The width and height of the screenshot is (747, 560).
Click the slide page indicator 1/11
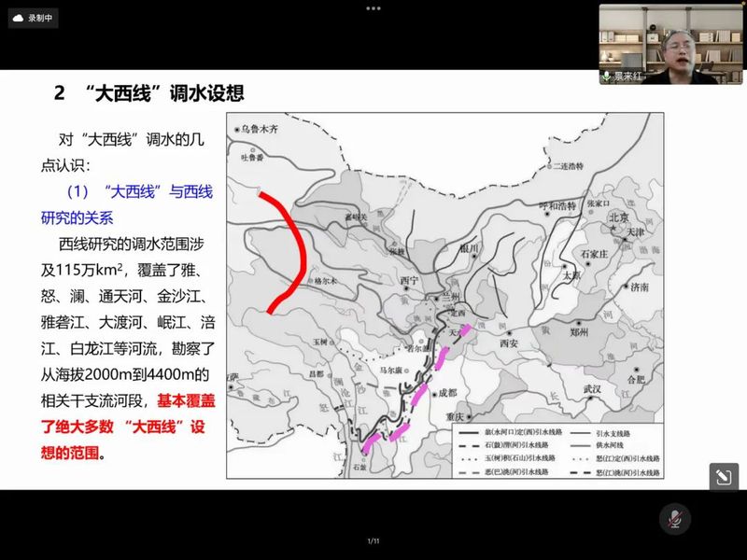pyautogui.click(x=373, y=541)
